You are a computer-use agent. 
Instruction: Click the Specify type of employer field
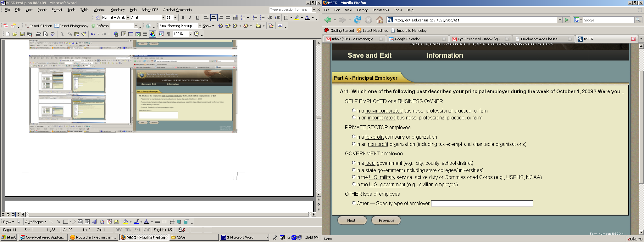[482, 204]
